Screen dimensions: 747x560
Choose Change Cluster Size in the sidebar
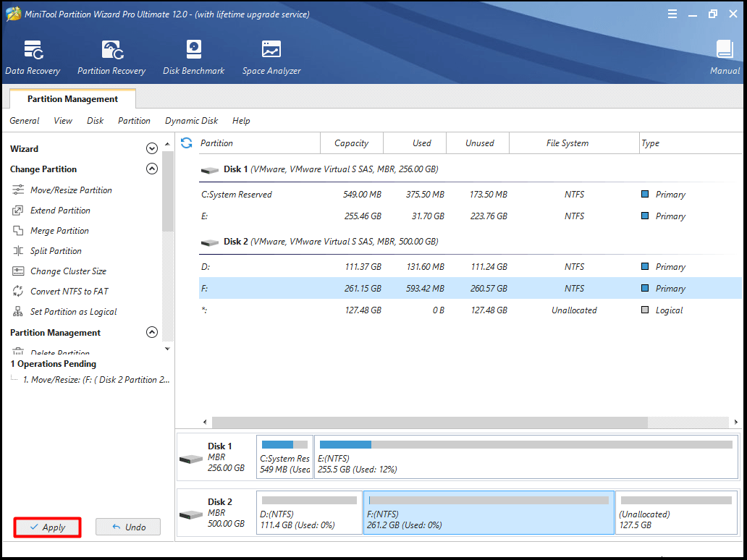(x=68, y=271)
